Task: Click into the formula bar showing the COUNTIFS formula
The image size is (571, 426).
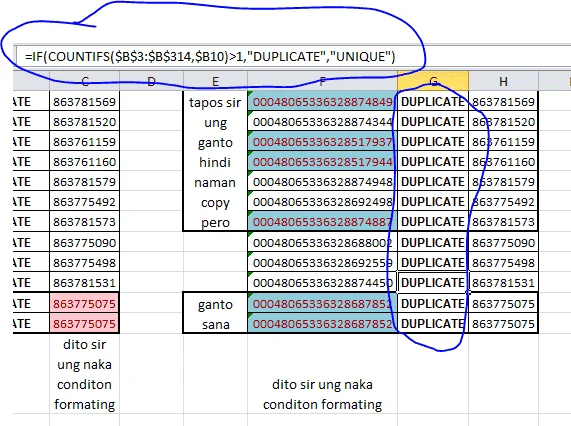Action: point(293,56)
